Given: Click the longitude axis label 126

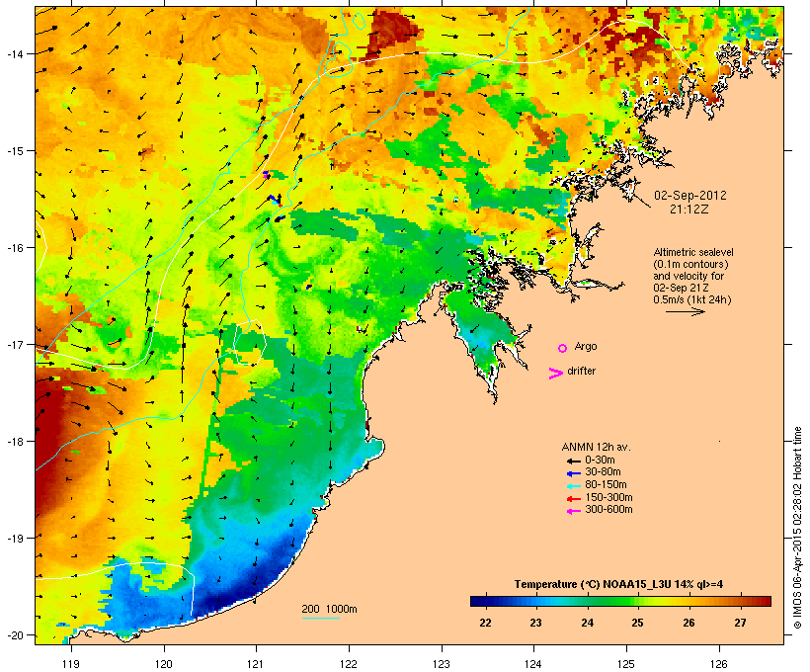Looking at the screenshot, I should [719, 664].
